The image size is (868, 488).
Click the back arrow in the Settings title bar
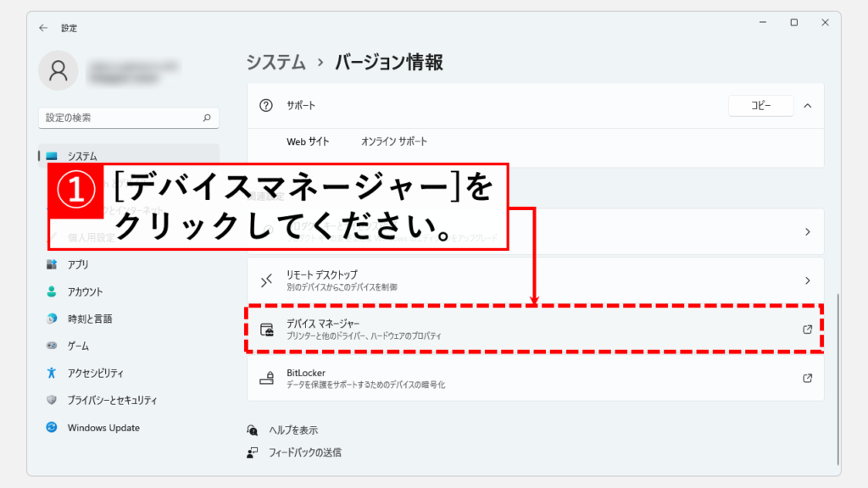click(x=43, y=28)
